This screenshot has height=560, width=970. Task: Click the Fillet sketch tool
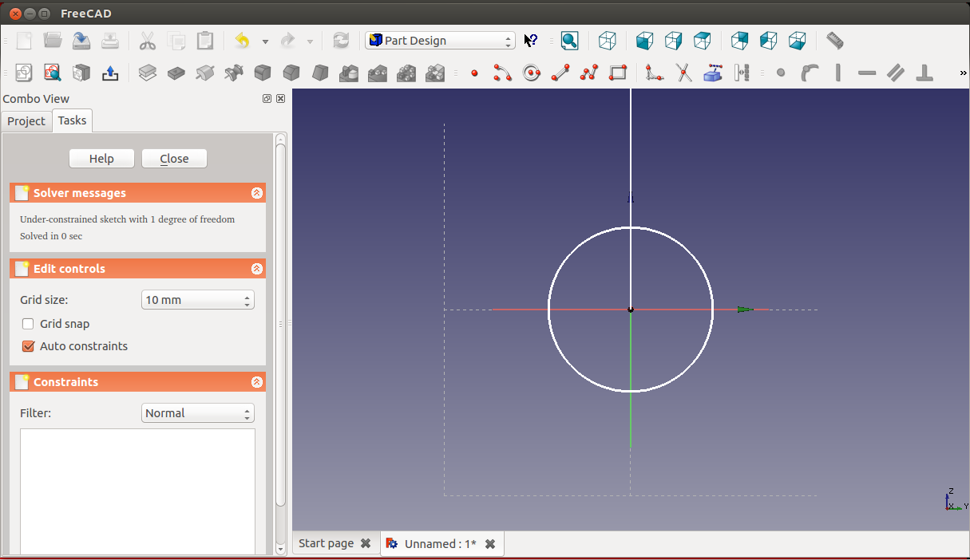point(655,73)
